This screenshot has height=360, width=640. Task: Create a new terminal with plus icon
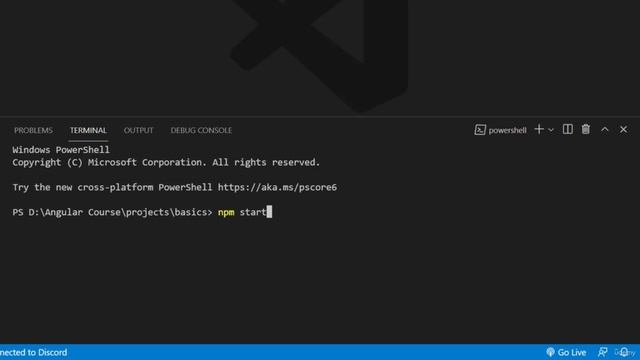point(539,129)
